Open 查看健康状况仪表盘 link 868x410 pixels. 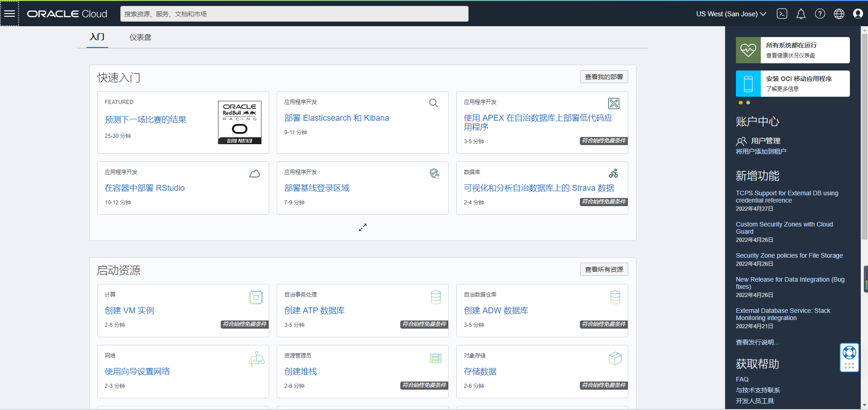(x=791, y=56)
